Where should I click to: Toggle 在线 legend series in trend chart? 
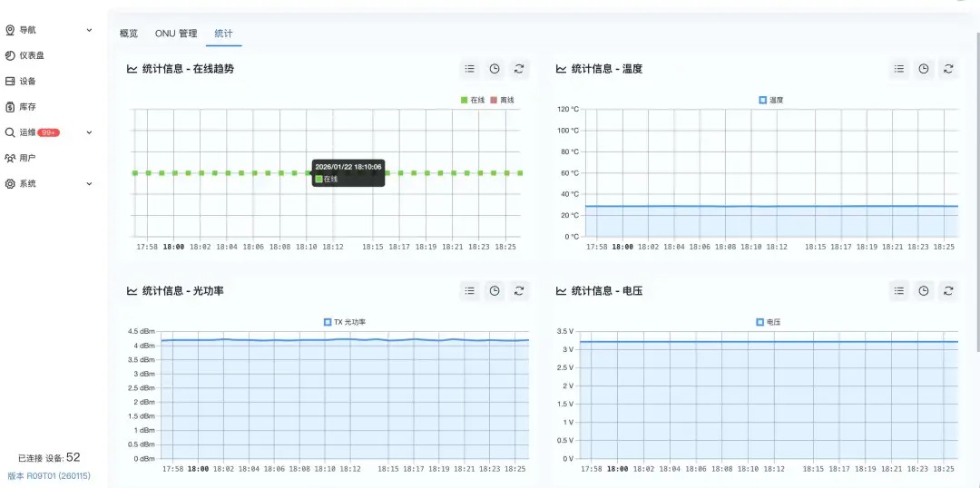click(472, 100)
